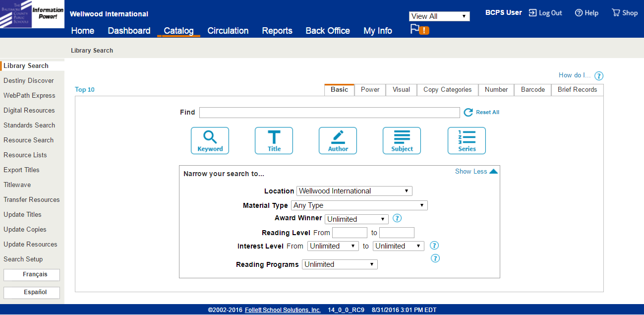644x315 pixels.
Task: Pick the Series search icon
Action: click(x=466, y=140)
